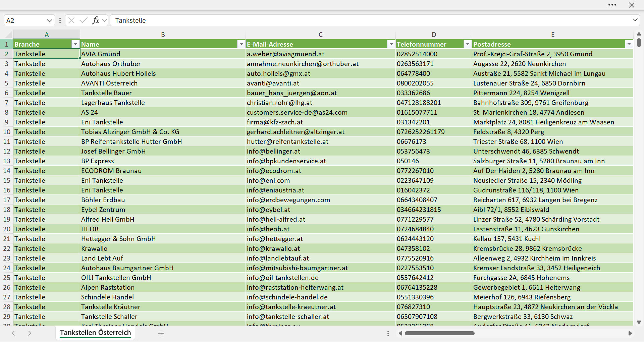This screenshot has width=644, height=342.
Task: Expand the formula bar chevron
Action: pyautogui.click(x=635, y=20)
